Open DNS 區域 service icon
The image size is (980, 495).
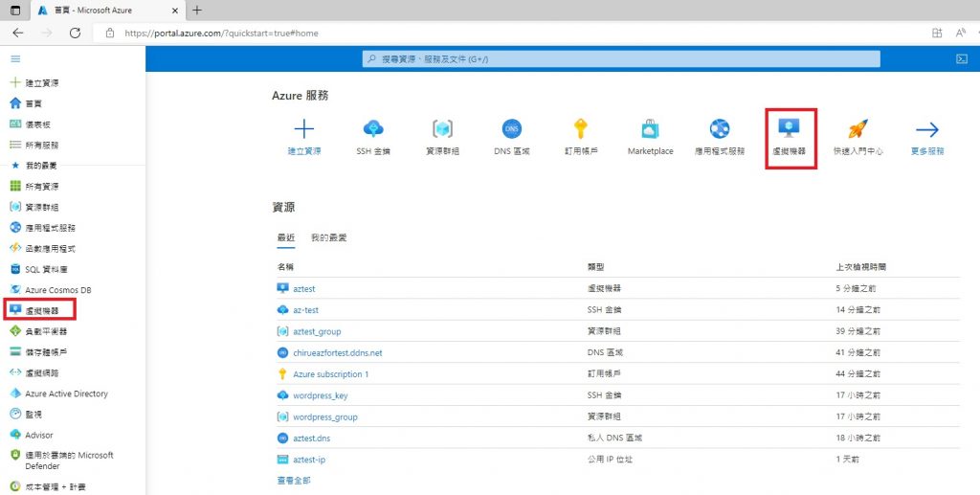coord(512,129)
